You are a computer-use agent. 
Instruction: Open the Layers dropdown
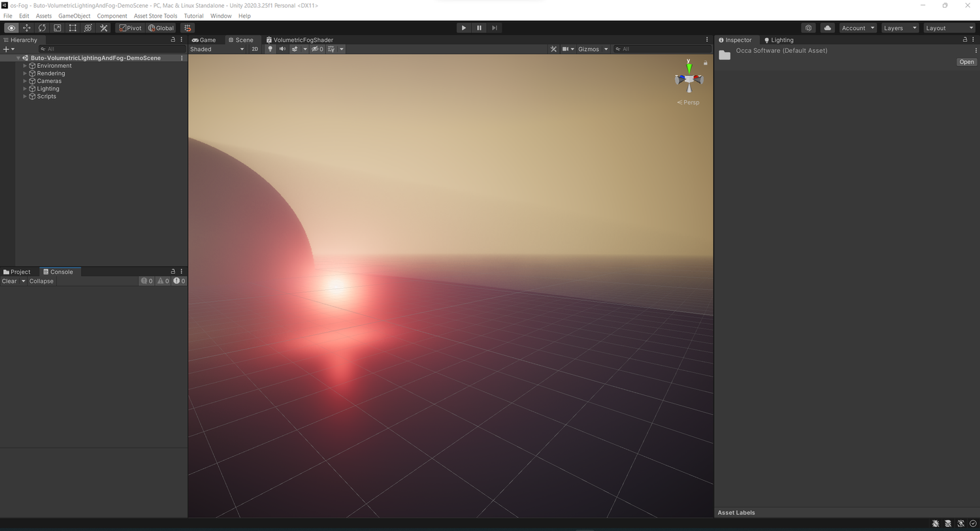(900, 28)
